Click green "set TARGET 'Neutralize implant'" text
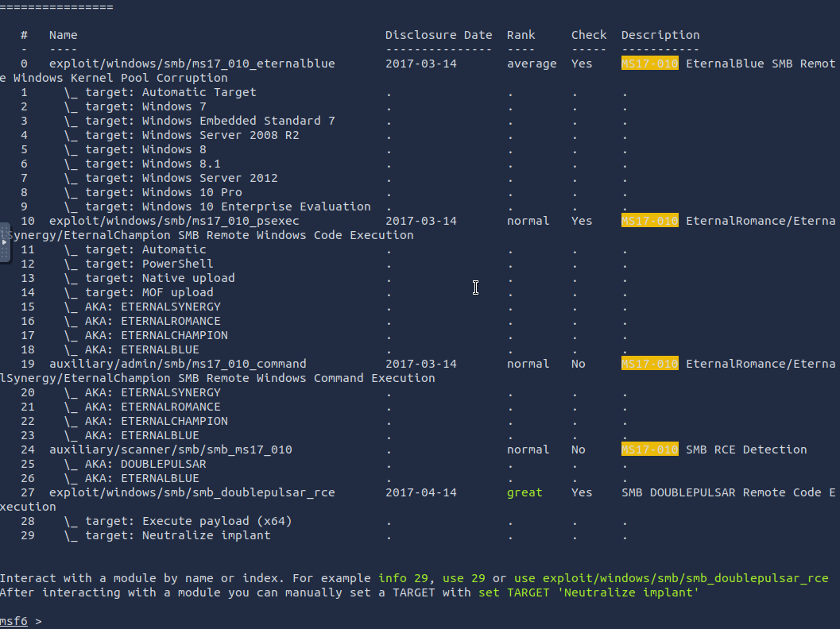The image size is (840, 629). 588,592
